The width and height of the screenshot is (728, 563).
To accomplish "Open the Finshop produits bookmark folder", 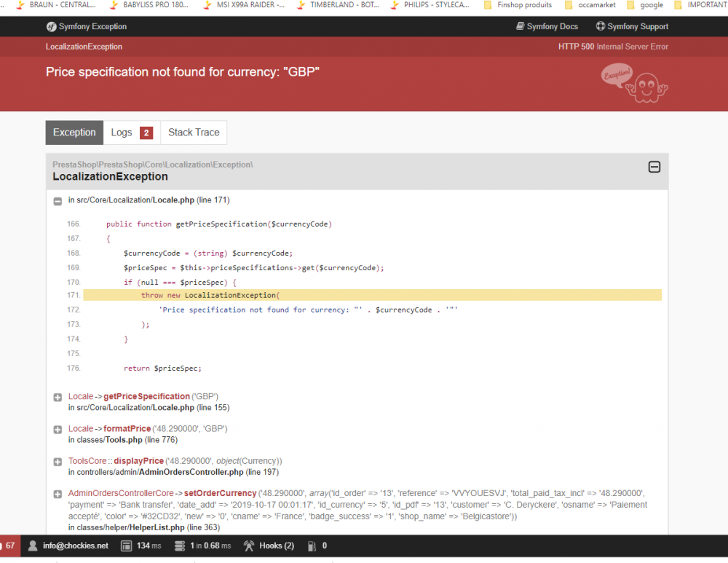I will (x=518, y=4).
